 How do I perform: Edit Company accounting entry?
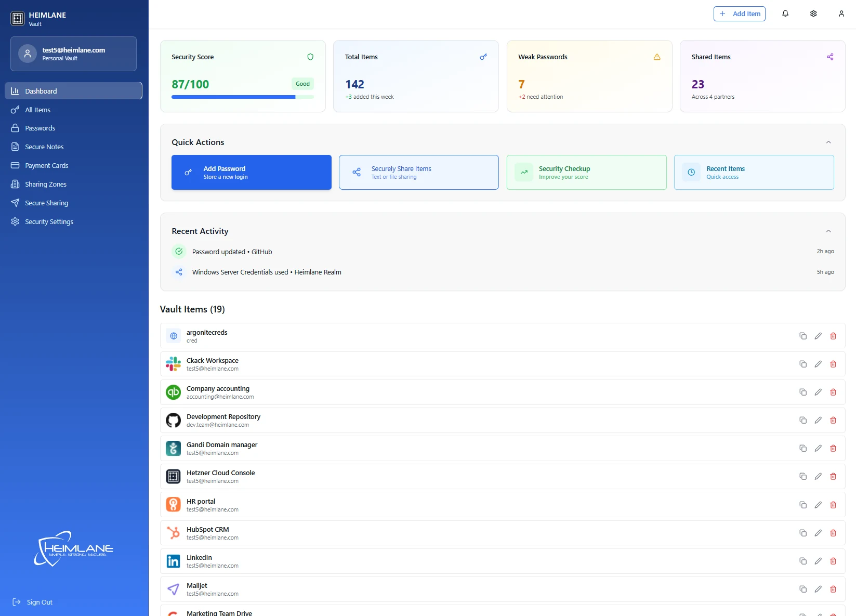(x=818, y=392)
